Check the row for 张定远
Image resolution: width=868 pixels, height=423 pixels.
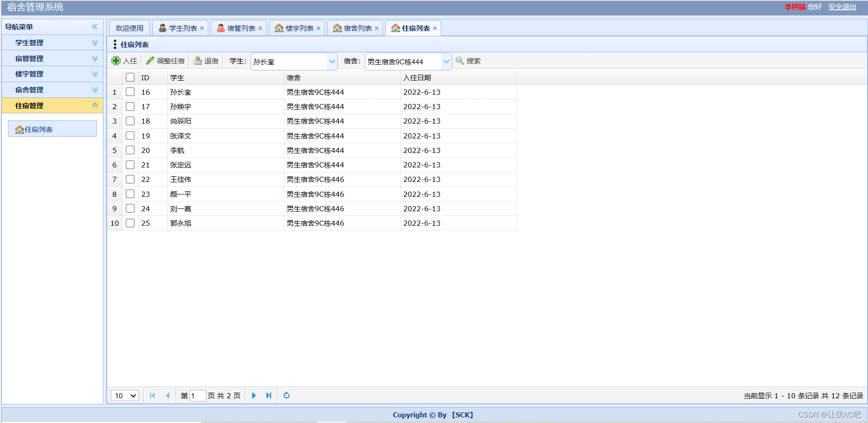tap(130, 165)
